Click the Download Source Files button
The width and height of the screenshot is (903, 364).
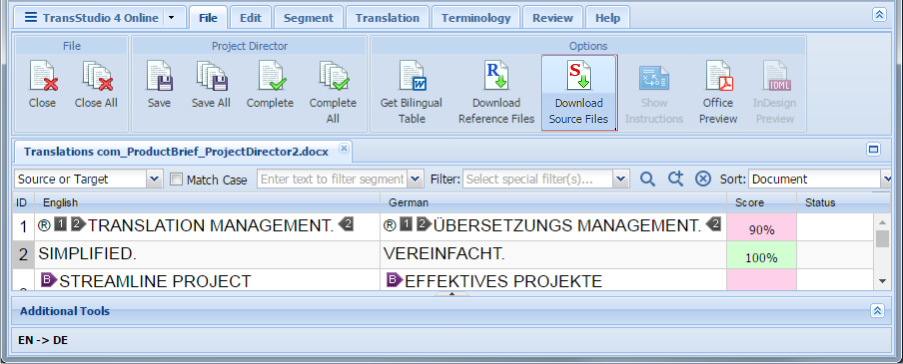pos(579,93)
